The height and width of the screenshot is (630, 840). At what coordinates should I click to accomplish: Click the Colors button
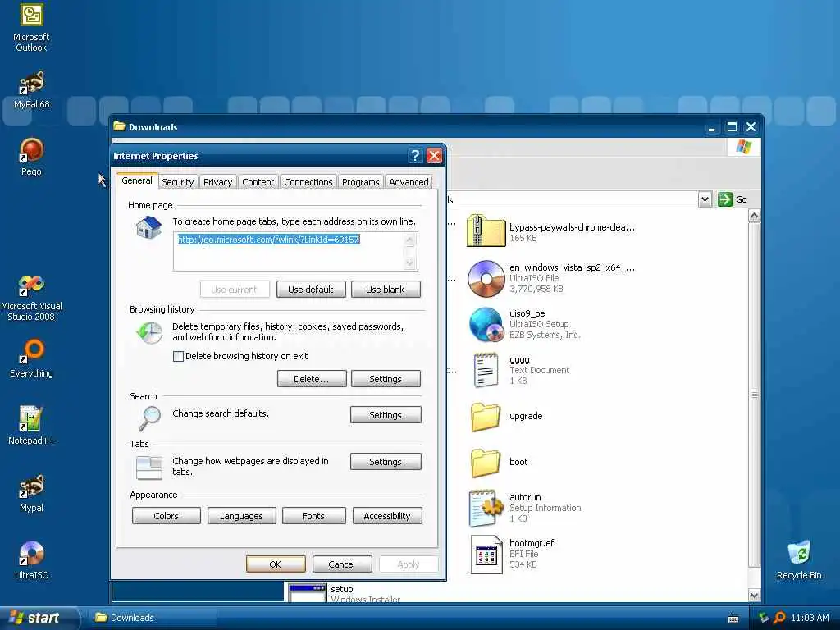166,516
